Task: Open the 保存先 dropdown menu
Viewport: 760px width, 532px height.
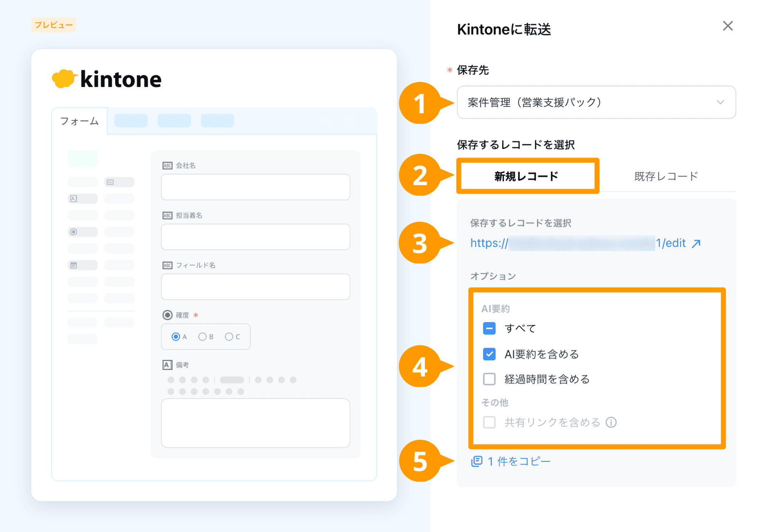Action: (x=596, y=102)
